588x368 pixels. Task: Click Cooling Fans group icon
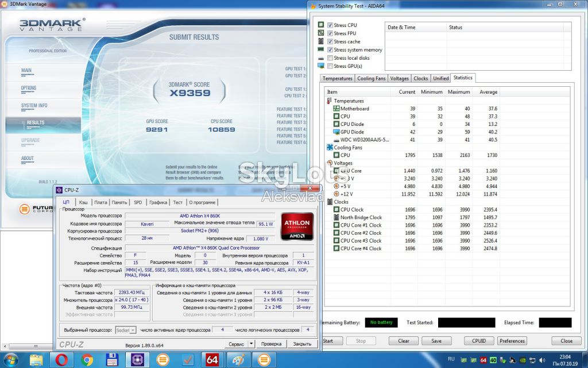click(330, 147)
